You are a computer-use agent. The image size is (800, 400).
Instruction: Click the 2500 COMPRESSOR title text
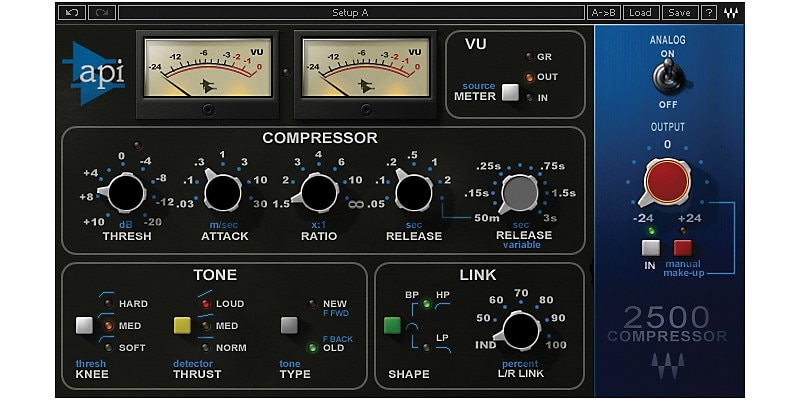(x=666, y=324)
